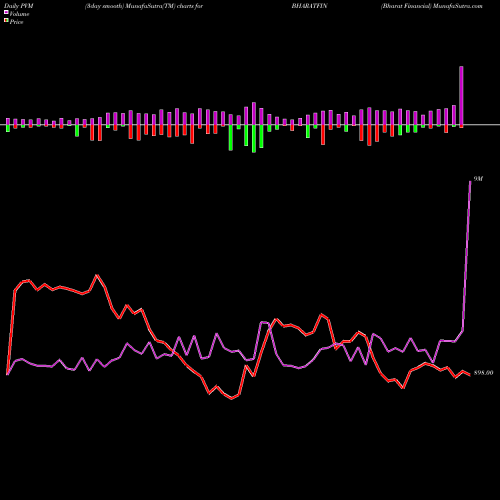Click the 'BHARATFIN' ticker symbol text
The width and height of the screenshot is (500, 500).
pyautogui.click(x=309, y=6)
